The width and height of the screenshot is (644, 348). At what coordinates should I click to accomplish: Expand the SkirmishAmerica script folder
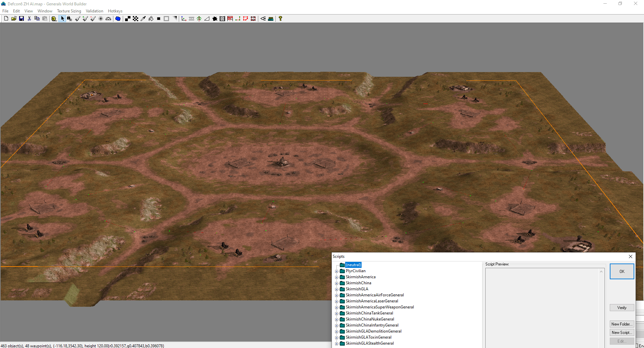tap(337, 277)
